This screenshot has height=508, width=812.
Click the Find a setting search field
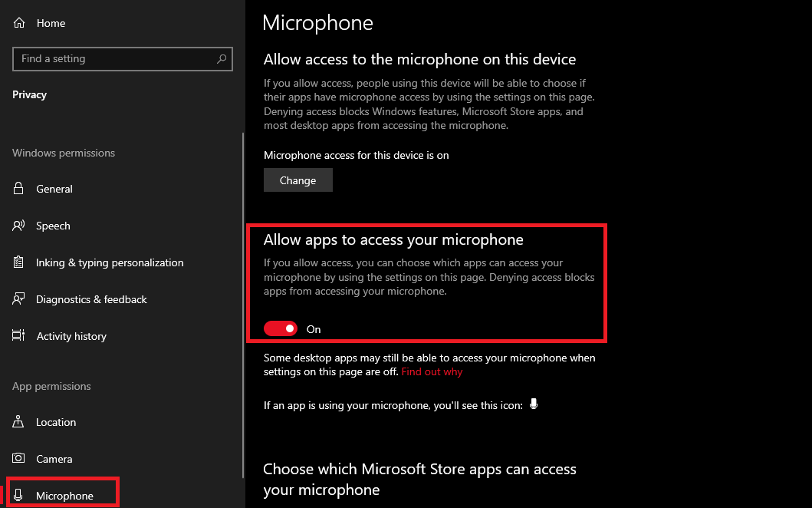(x=115, y=59)
